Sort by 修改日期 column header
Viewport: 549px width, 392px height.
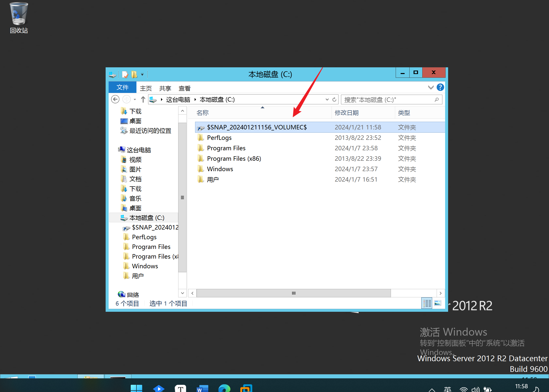(347, 113)
